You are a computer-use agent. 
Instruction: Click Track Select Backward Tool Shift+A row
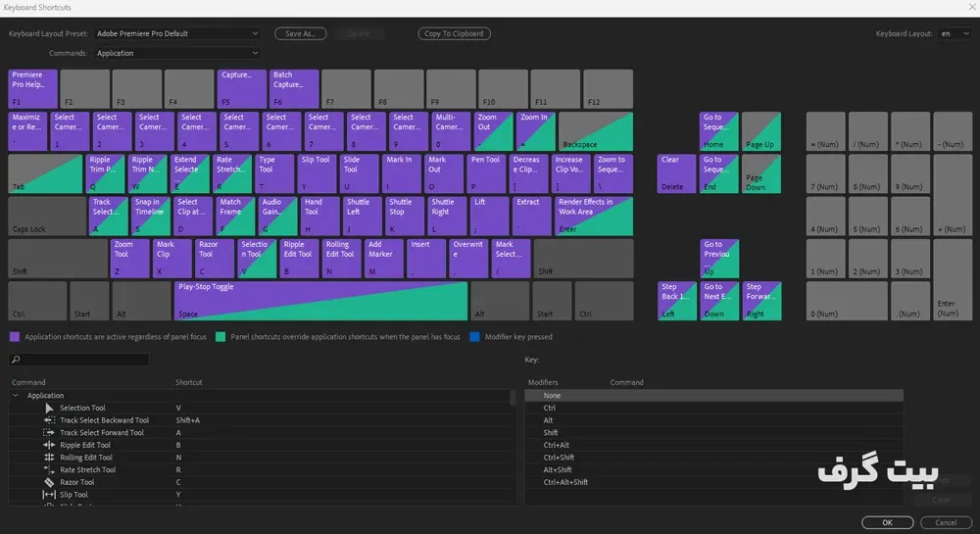(x=260, y=420)
